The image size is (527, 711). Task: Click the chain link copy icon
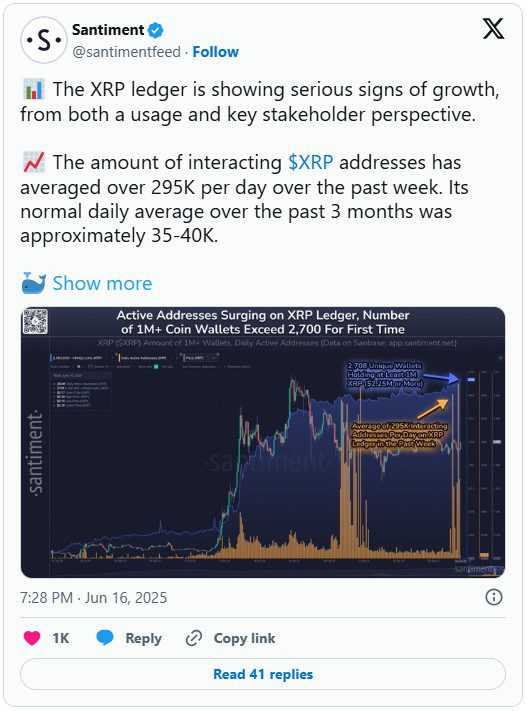click(194, 638)
